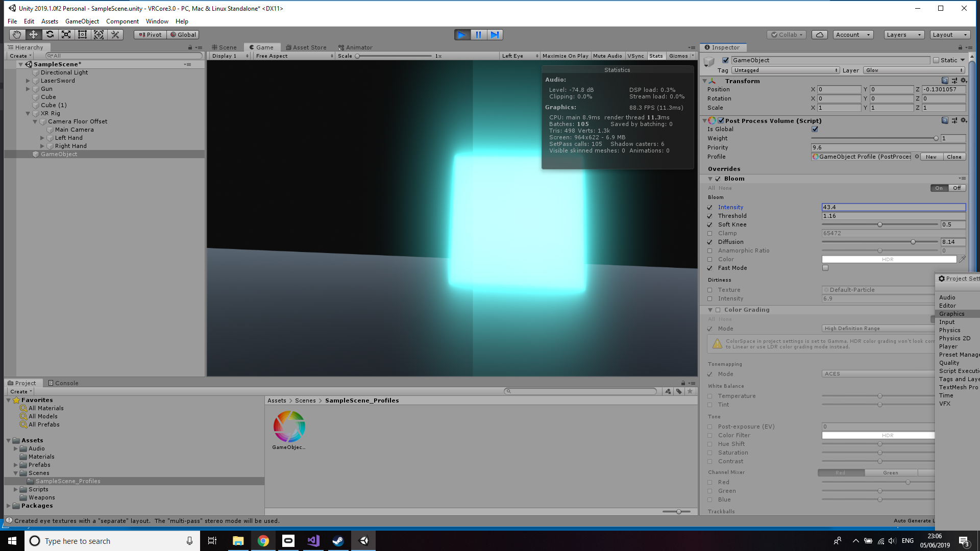980x551 pixels.
Task: Click the Transform component help icon
Action: 945,81
